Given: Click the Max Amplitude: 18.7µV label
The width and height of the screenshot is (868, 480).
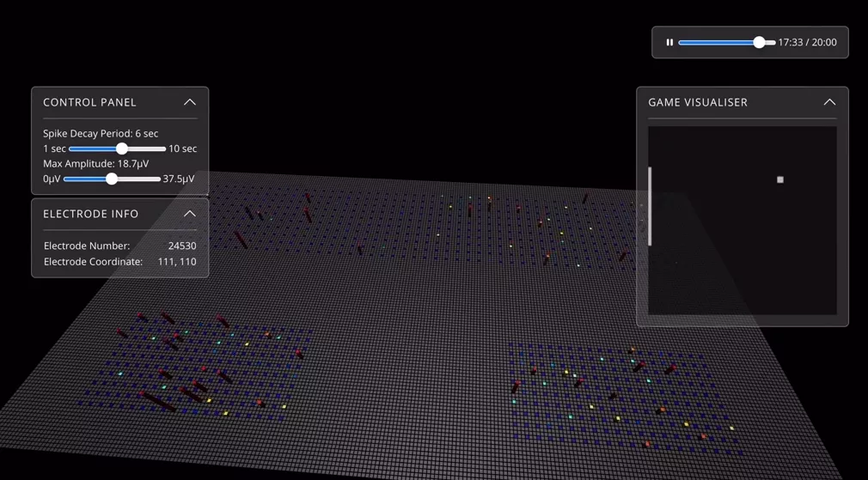Looking at the screenshot, I should (95, 164).
